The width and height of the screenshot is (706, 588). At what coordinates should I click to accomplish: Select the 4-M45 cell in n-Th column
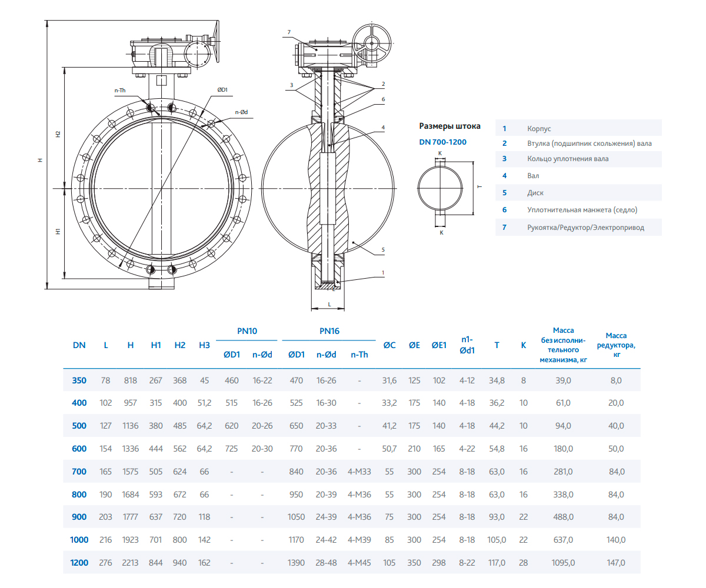[x=359, y=563]
